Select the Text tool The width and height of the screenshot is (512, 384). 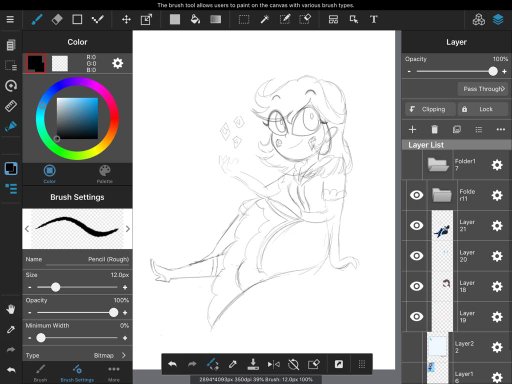click(x=374, y=19)
